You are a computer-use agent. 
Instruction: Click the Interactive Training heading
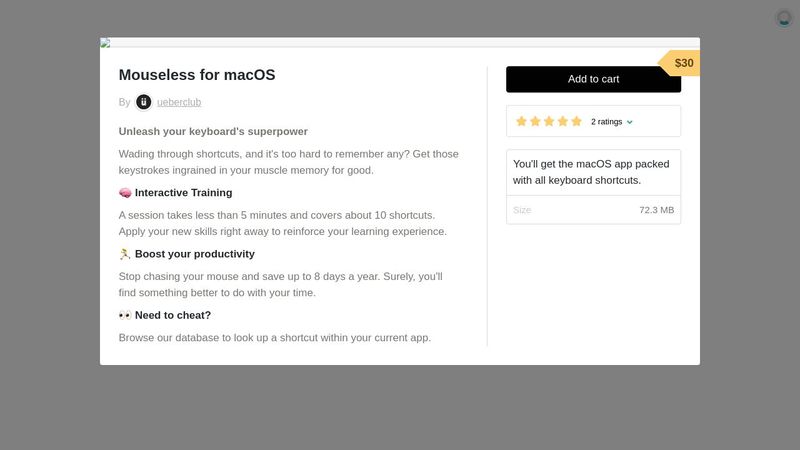[x=183, y=193]
